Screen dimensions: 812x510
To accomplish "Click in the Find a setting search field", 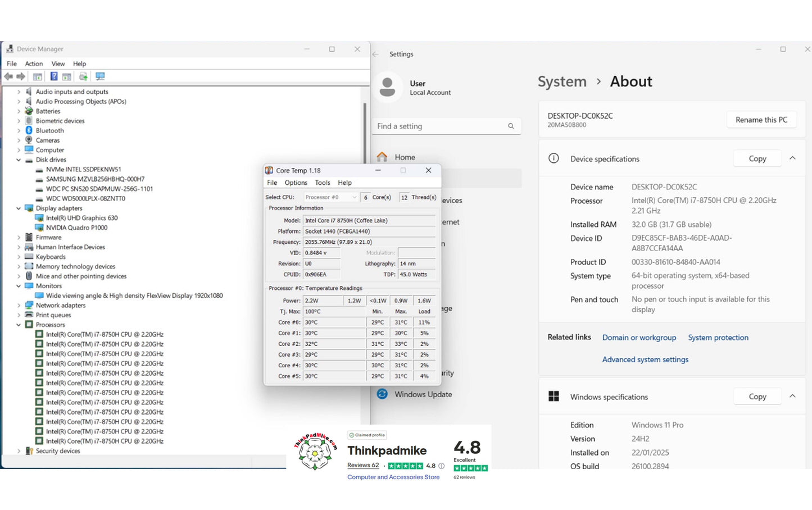I will (438, 126).
